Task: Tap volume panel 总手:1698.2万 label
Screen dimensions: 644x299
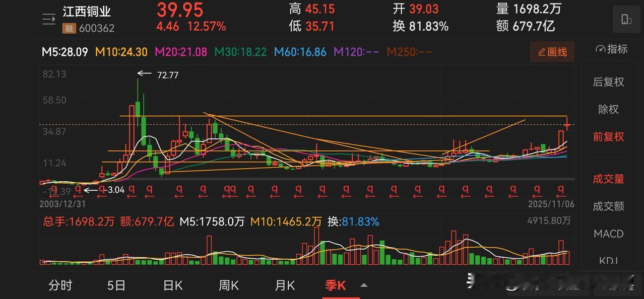Action: [79, 221]
